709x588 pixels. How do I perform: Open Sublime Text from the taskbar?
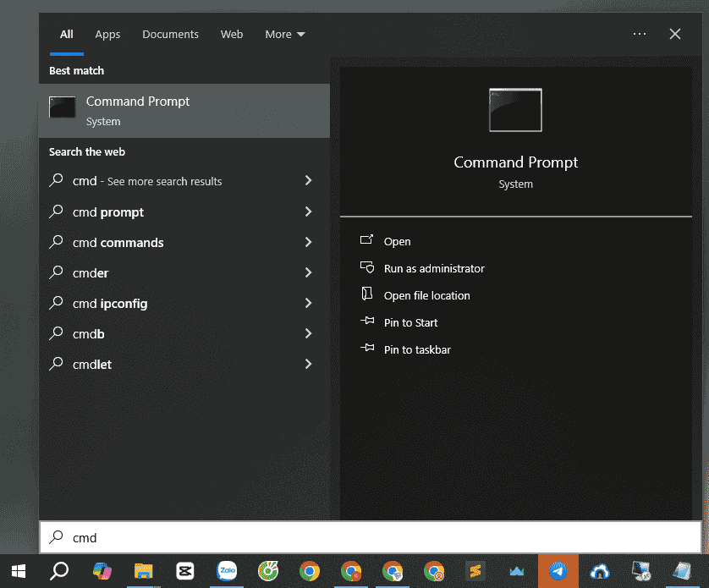pyautogui.click(x=475, y=571)
